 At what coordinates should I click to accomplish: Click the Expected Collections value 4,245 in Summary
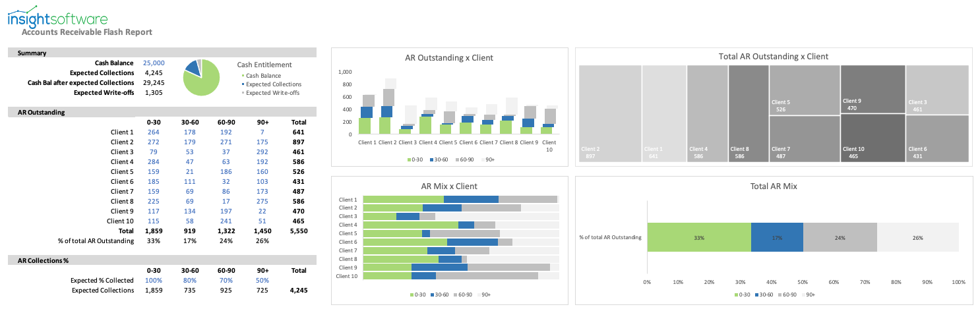coord(154,72)
